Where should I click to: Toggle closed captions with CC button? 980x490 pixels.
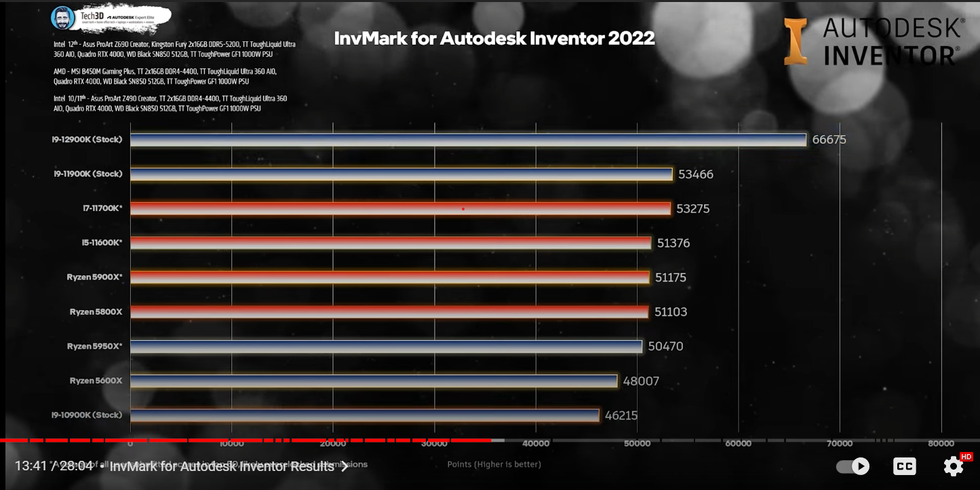pos(904,466)
